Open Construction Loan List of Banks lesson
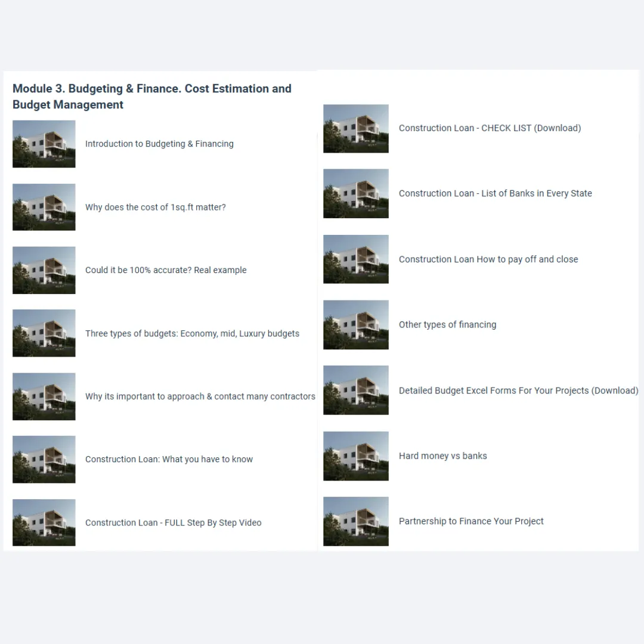 (x=496, y=193)
